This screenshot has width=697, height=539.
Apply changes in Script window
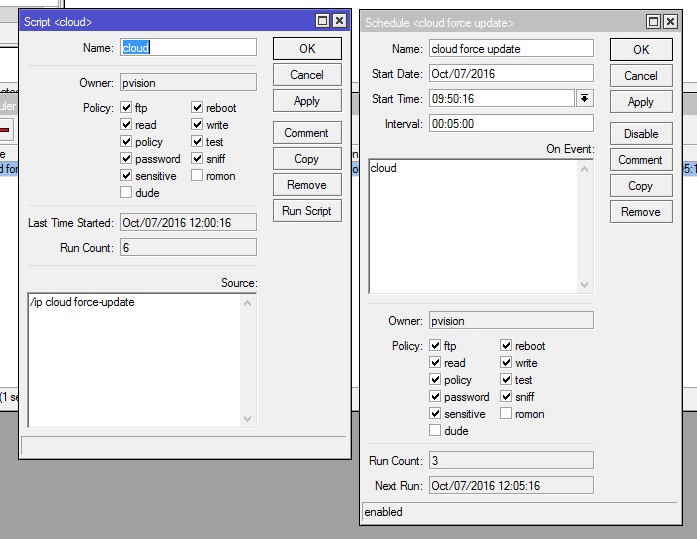click(307, 101)
